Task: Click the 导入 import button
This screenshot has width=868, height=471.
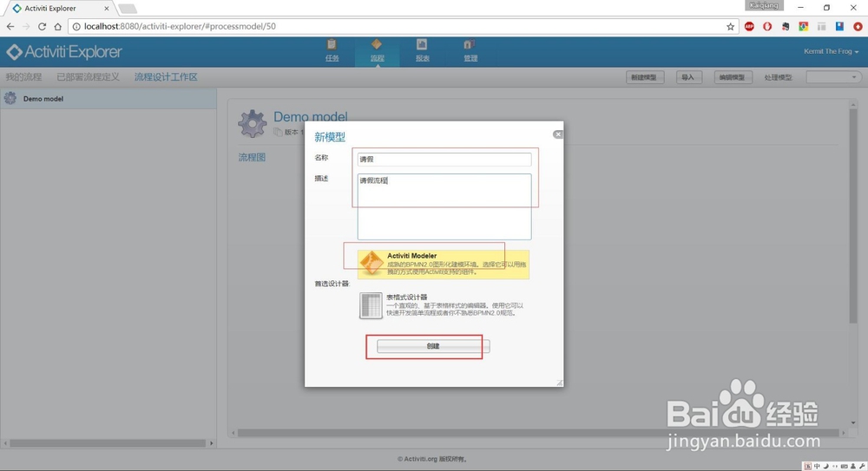Action: tap(688, 77)
